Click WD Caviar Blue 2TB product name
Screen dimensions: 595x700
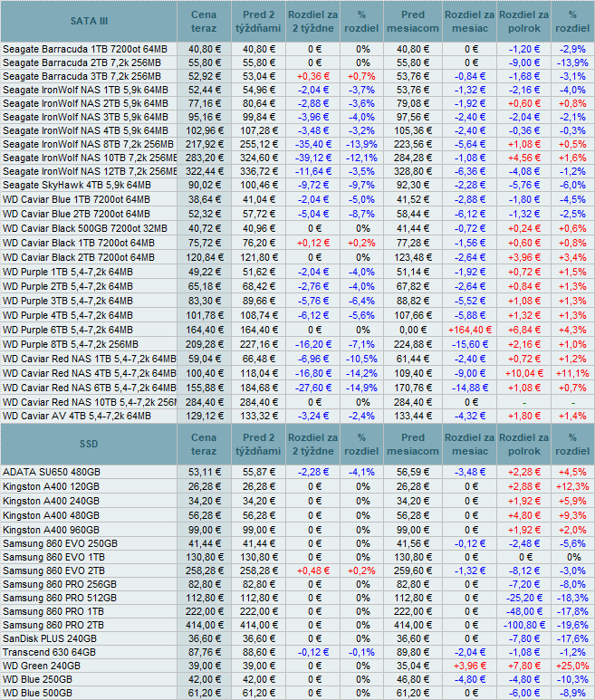tap(76, 214)
